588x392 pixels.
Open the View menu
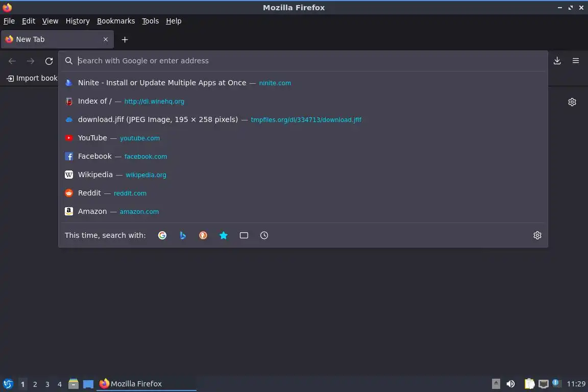[50, 21]
